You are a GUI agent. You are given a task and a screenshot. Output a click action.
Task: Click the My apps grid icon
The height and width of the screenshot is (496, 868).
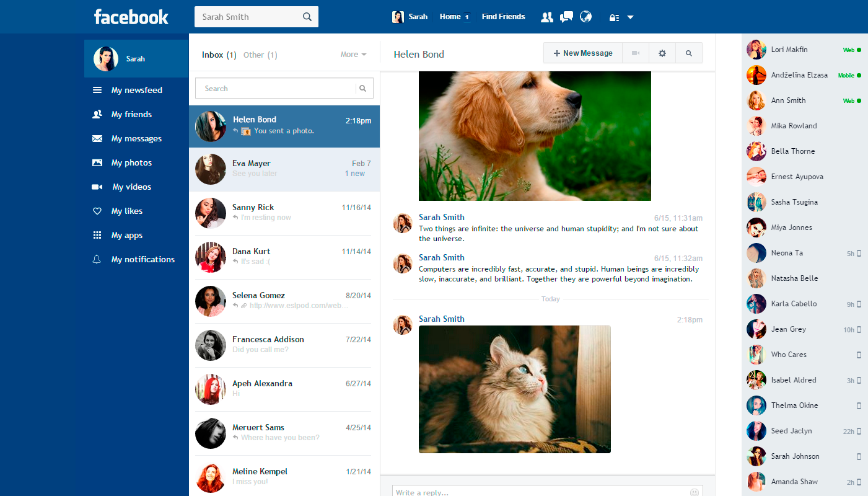(x=97, y=235)
